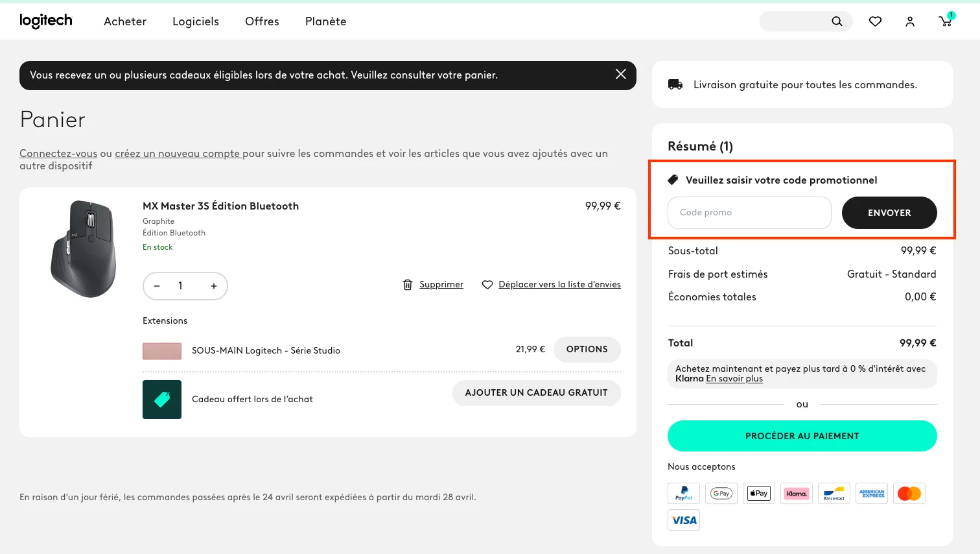The height and width of the screenshot is (554, 980).
Task: Click Déplacer vers la liste d'envies link
Action: (559, 285)
